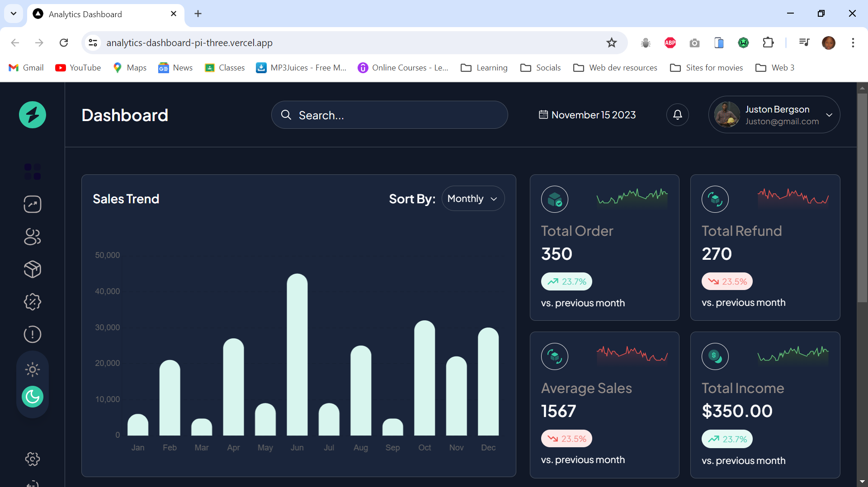
Task: Click the Total Income coin icon
Action: [715, 356]
